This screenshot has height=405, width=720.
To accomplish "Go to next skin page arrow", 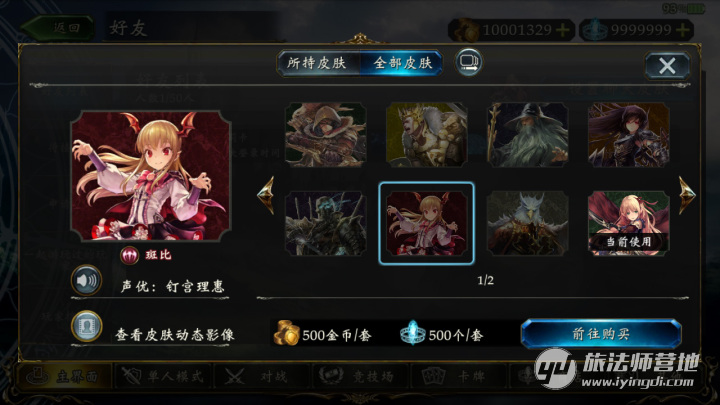I will pos(686,195).
